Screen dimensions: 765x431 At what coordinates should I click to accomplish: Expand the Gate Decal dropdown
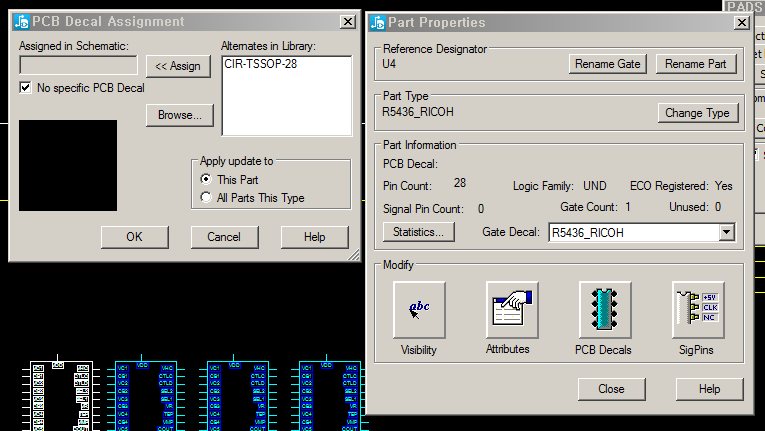pyautogui.click(x=727, y=232)
